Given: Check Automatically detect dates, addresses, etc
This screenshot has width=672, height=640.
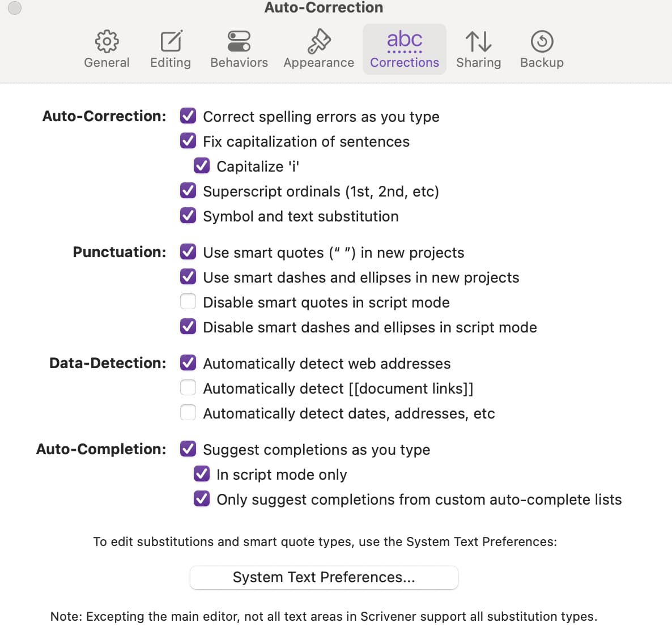Looking at the screenshot, I should [188, 412].
